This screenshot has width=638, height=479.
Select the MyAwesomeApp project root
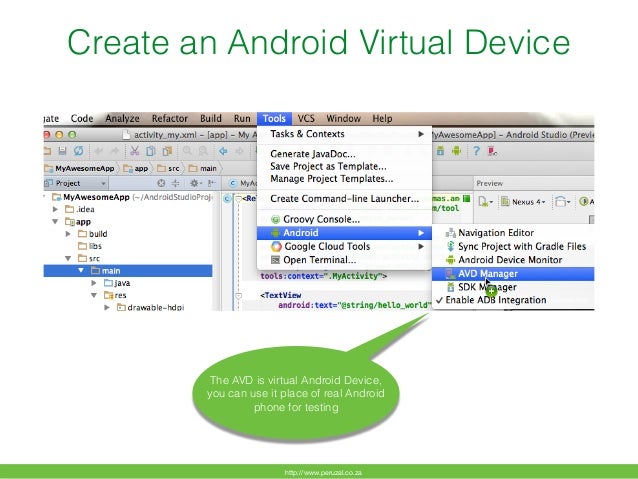pyautogui.click(x=96, y=197)
